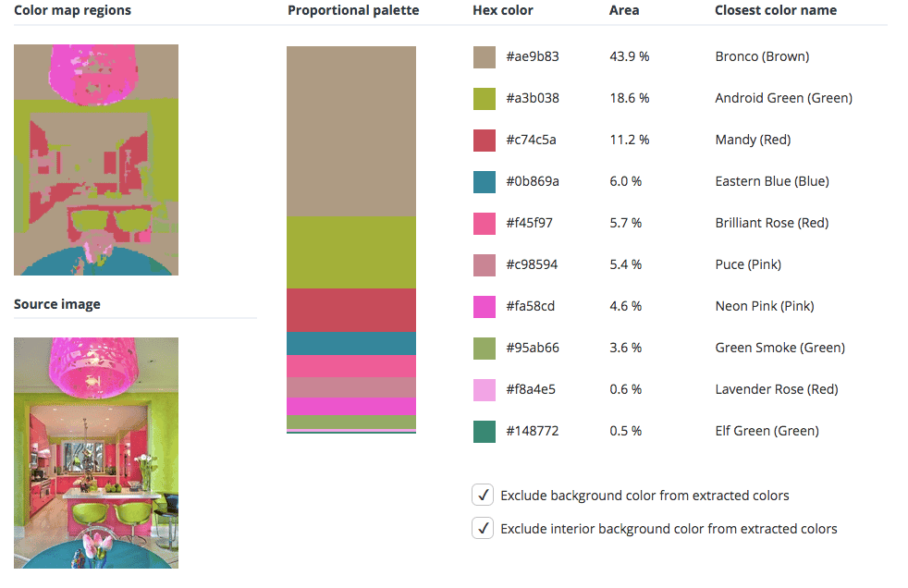This screenshot has width=908, height=588.
Task: Select the Puce pink #c98594 swatch
Action: (485, 265)
